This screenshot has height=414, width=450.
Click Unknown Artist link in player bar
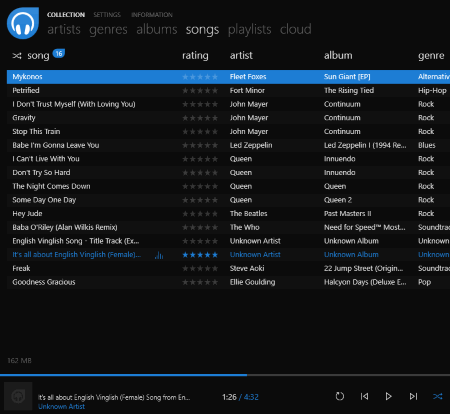(61, 406)
